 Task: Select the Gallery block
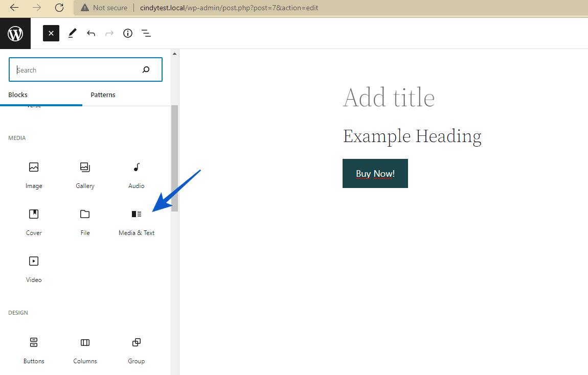point(85,174)
